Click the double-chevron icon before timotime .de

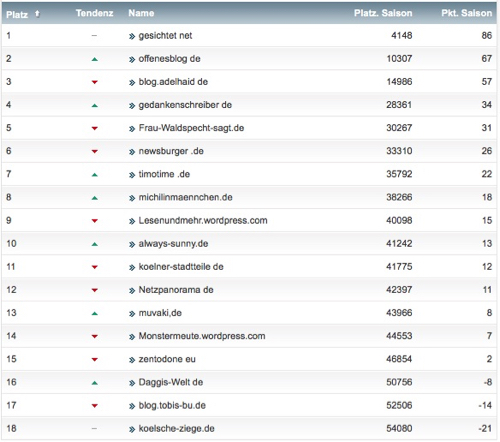[x=132, y=175]
